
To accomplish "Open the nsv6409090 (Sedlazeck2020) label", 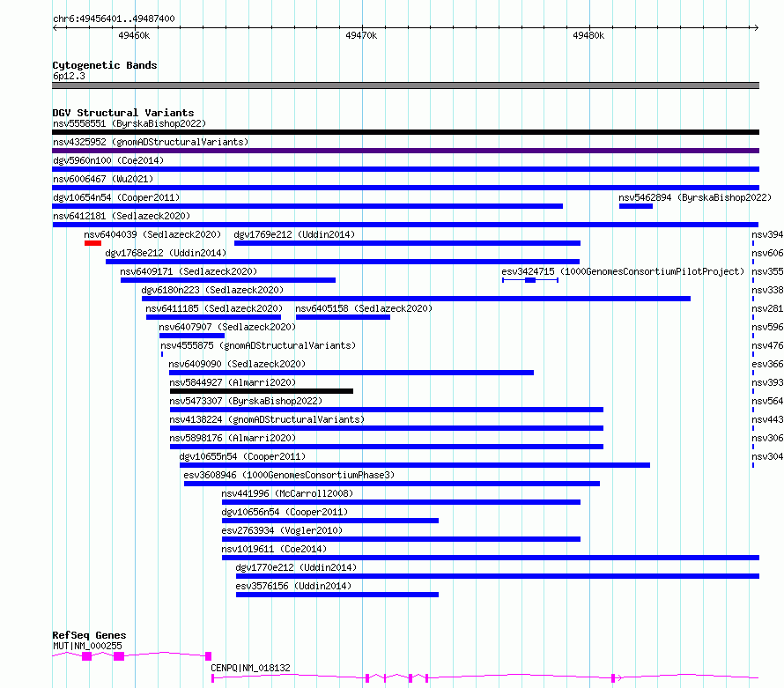I will [237, 364].
